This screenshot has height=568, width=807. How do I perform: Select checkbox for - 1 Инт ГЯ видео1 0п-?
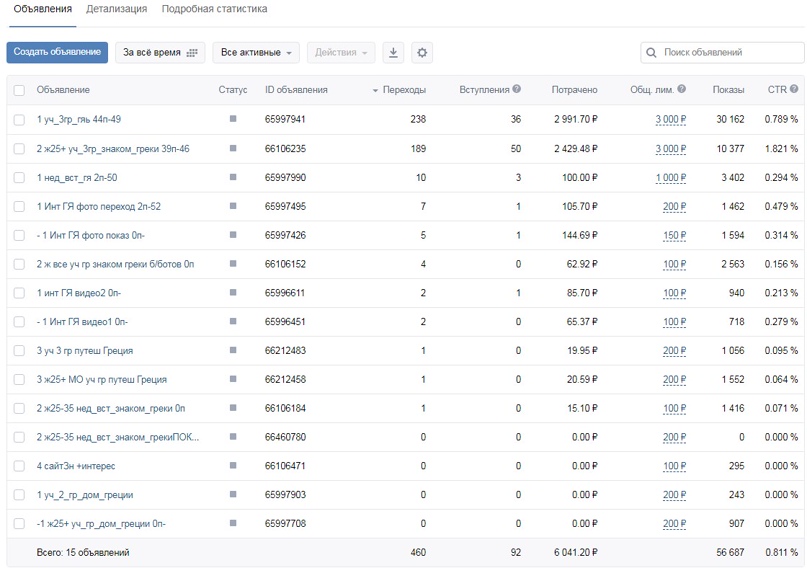(x=19, y=322)
